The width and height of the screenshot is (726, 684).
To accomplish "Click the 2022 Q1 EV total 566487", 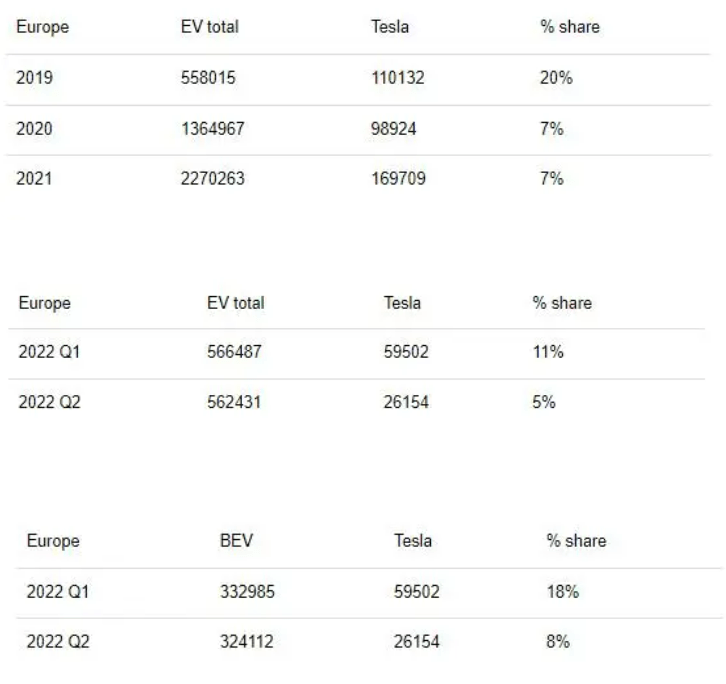I will [234, 351].
